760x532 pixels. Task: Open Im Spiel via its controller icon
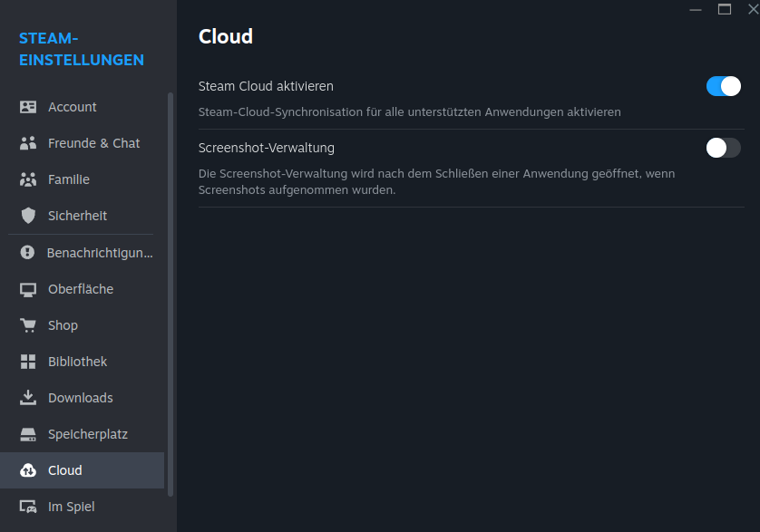click(x=30, y=506)
